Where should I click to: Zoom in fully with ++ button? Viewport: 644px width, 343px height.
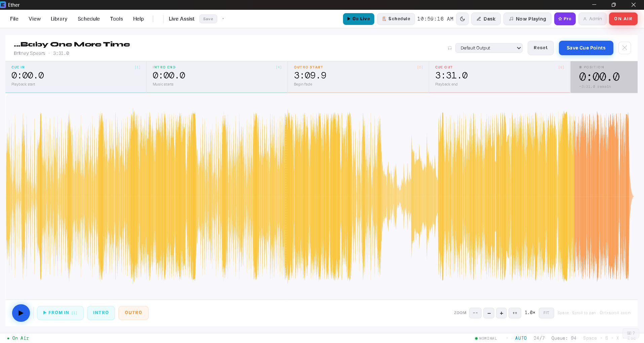coord(515,313)
